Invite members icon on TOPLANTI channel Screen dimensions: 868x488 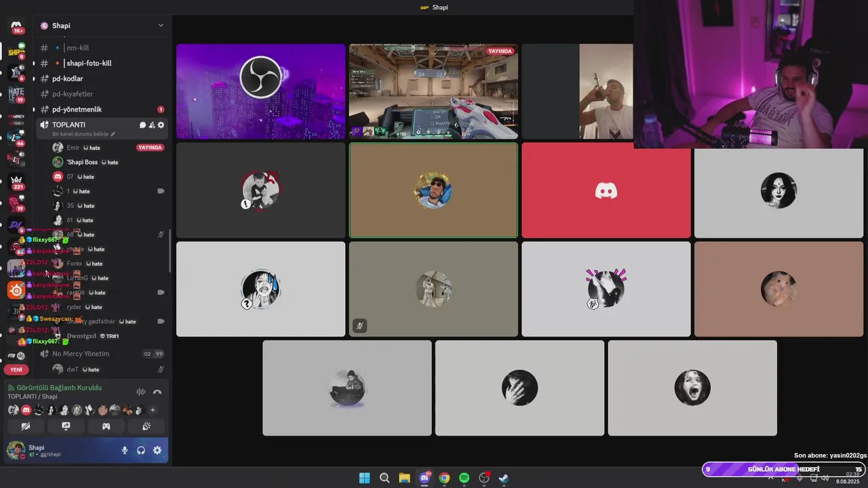pos(151,125)
